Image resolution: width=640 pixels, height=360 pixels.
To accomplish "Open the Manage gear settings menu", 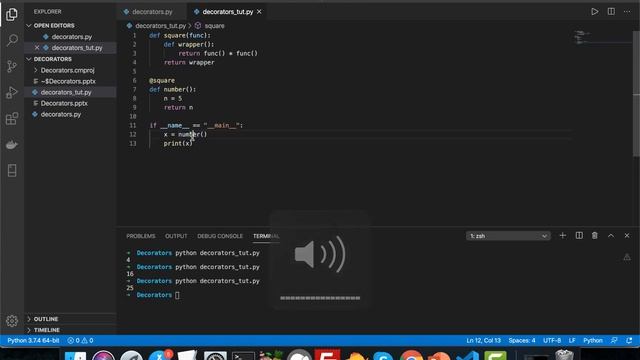I will [12, 321].
